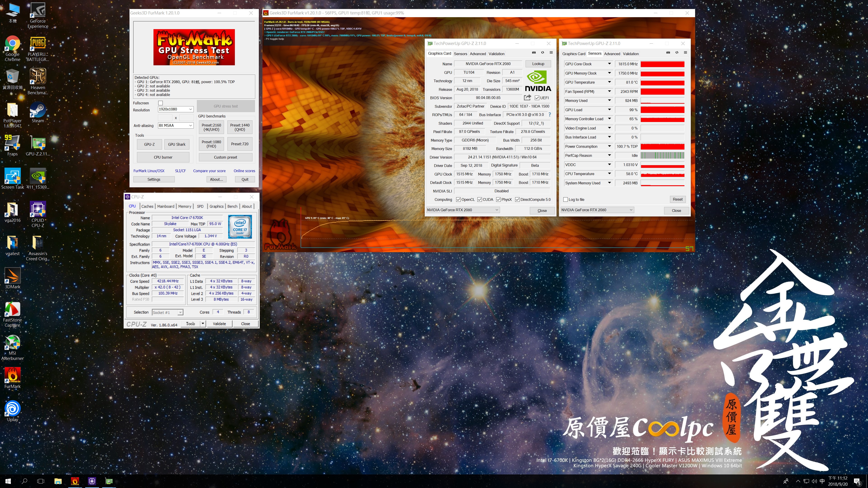Open Heaven Benchmark desktop icon

click(x=38, y=81)
